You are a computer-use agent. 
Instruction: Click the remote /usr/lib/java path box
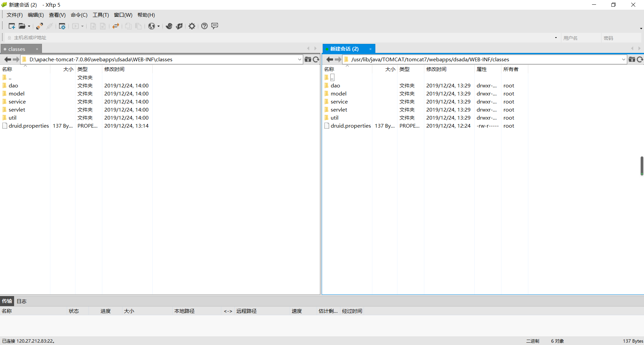pos(485,60)
